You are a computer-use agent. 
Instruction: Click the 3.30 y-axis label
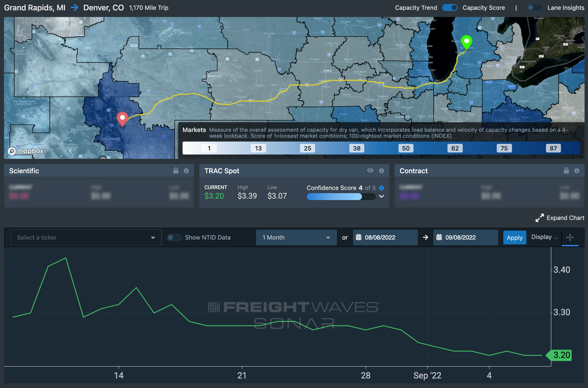pyautogui.click(x=562, y=312)
